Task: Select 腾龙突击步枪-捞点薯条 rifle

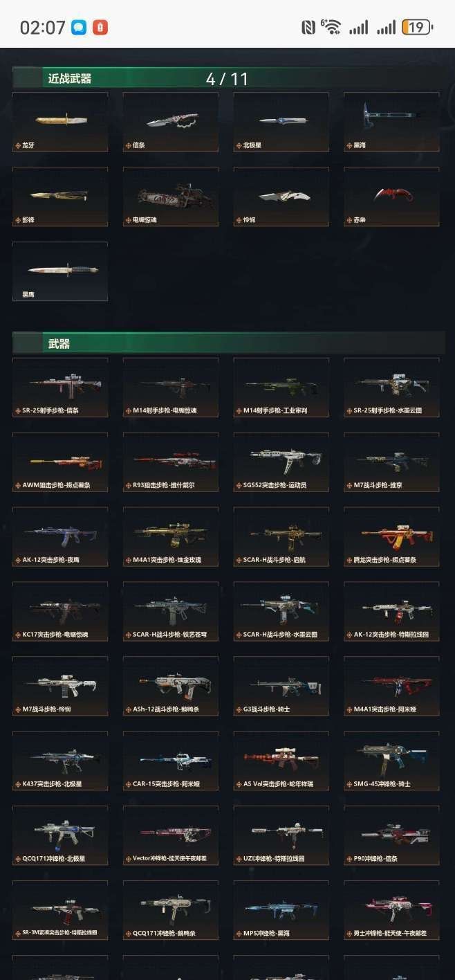Action: coord(391,537)
